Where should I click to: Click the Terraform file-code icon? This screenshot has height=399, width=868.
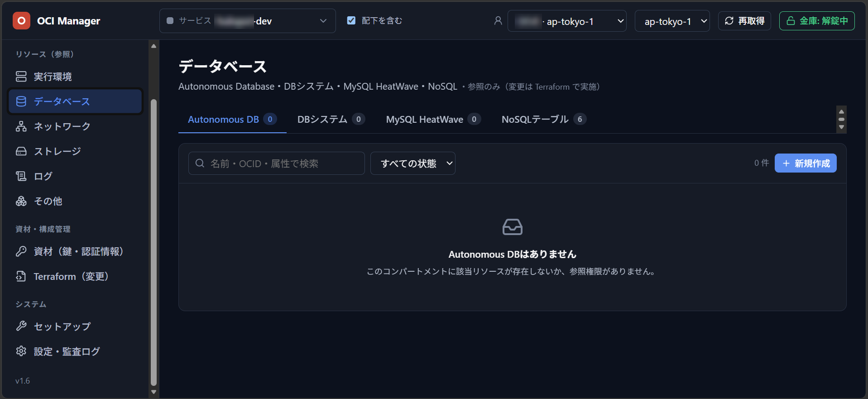21,276
